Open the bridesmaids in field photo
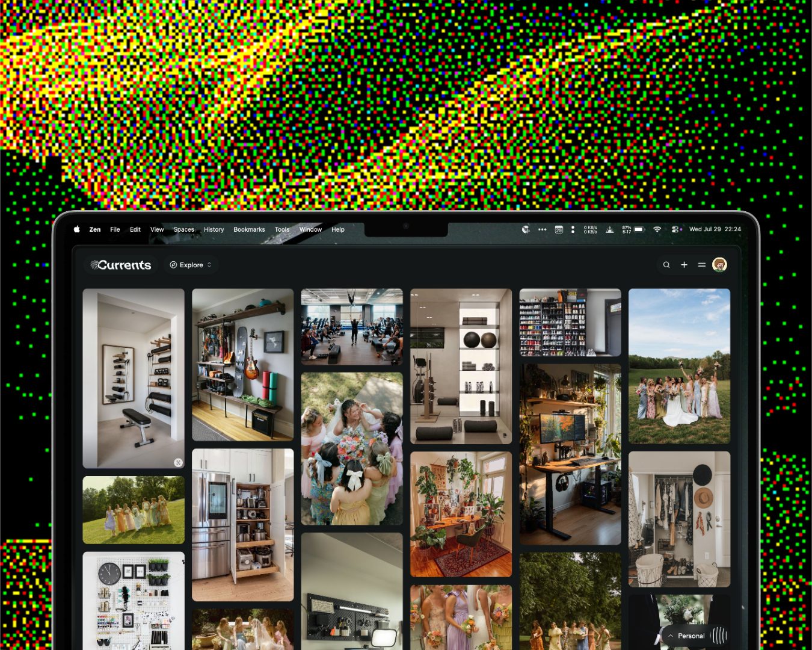The height and width of the screenshot is (650, 812). [x=680, y=367]
